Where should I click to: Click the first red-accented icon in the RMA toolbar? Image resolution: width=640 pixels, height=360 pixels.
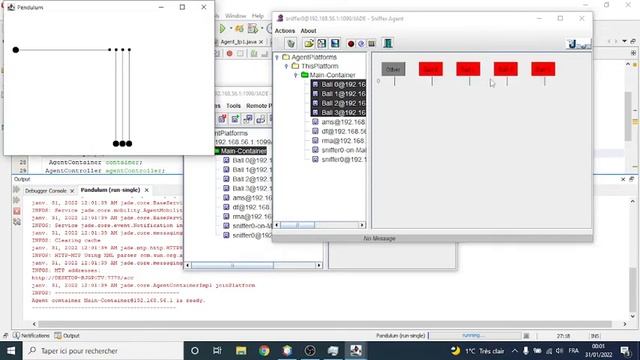tap(222, 119)
